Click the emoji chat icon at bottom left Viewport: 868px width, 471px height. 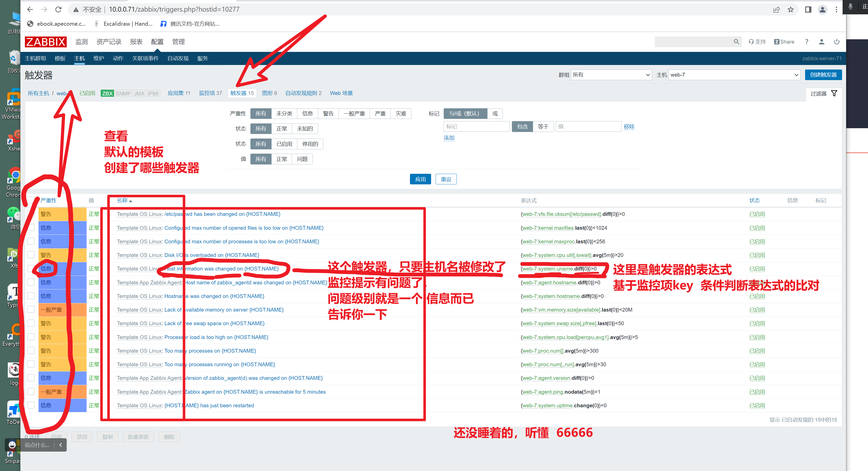[12, 445]
